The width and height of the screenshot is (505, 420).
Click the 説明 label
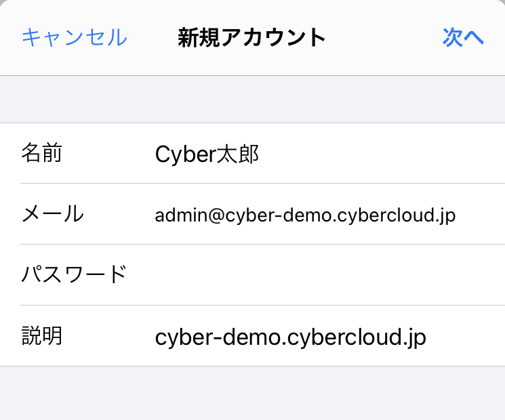(x=42, y=336)
